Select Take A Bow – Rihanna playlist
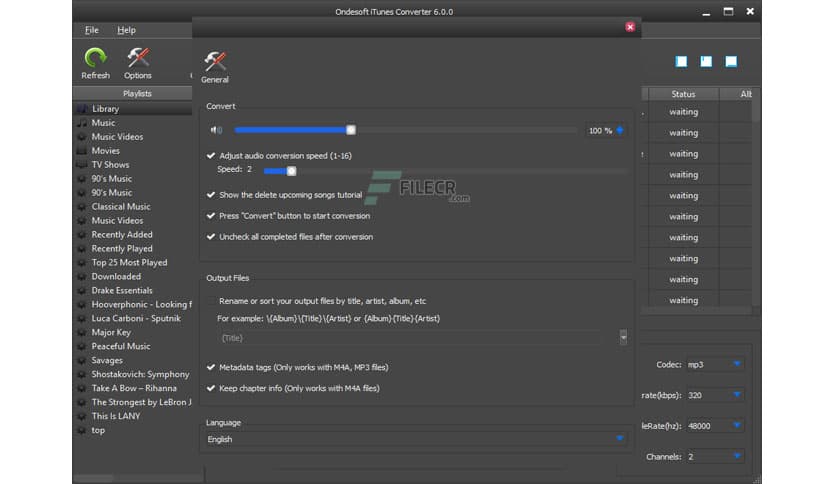Screen dimensions: 836x484 pos(132,388)
